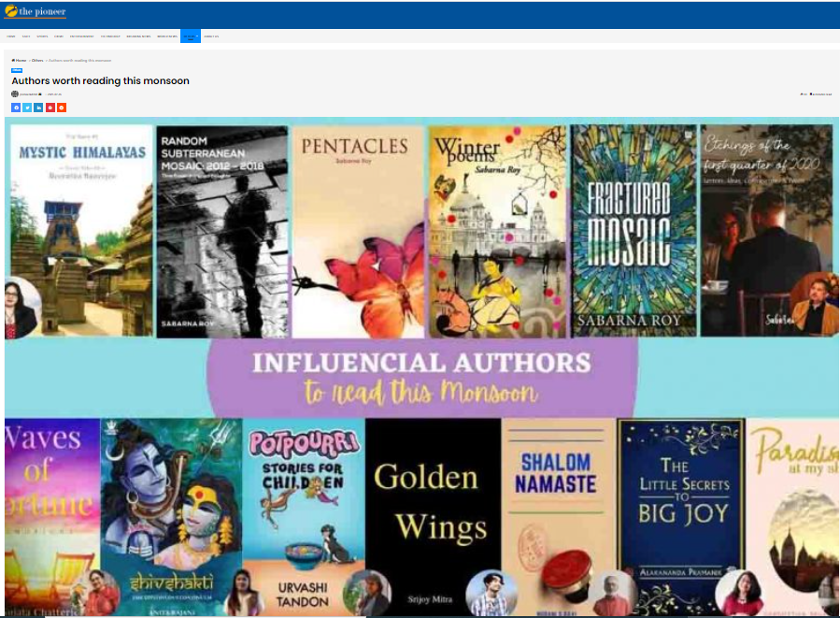This screenshot has height=618, width=840.
Task: Click the author name beside the avatar
Action: pyautogui.click(x=30, y=94)
